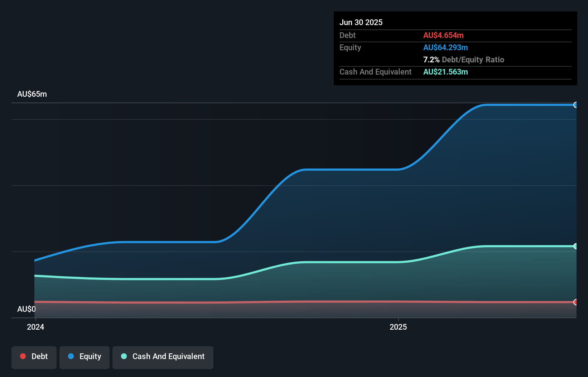The width and height of the screenshot is (588, 377).
Task: Open the 2025 axis label options
Action: 399,326
